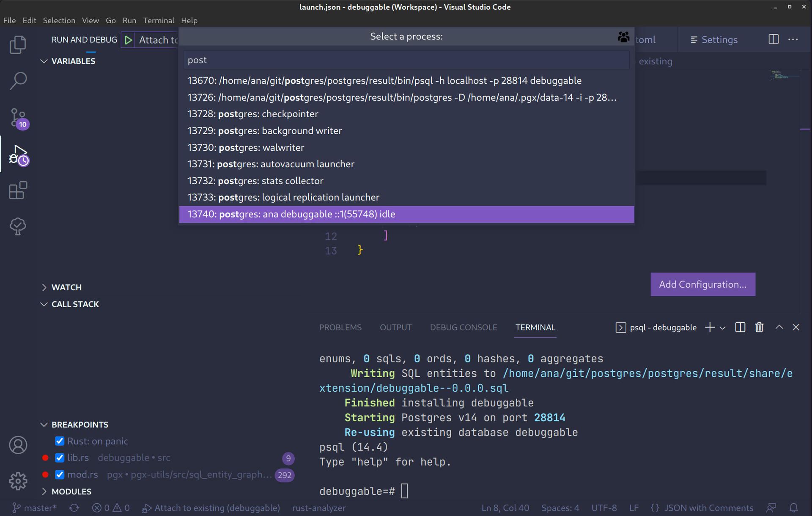Disable the mod.rs breakpoint checkbox
This screenshot has width=812, height=516.
tap(60, 475)
